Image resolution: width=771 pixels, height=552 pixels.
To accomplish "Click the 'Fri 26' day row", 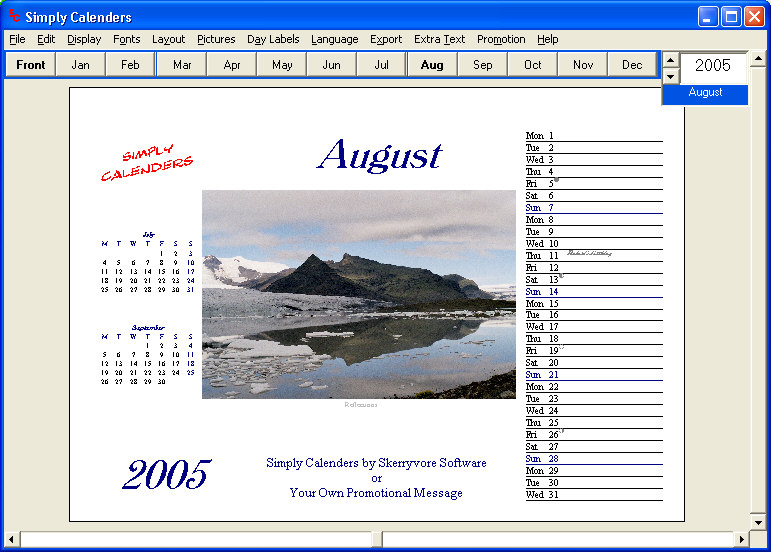I will coord(594,435).
